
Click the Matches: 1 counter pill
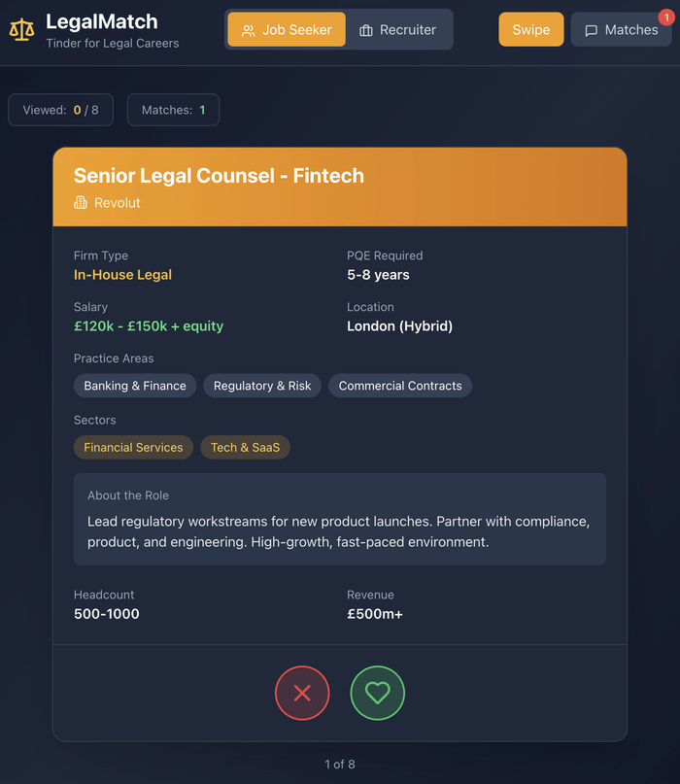point(173,110)
